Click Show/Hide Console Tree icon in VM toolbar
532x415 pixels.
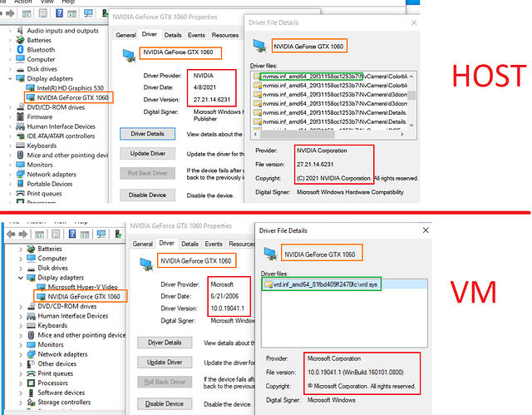tap(39, 235)
